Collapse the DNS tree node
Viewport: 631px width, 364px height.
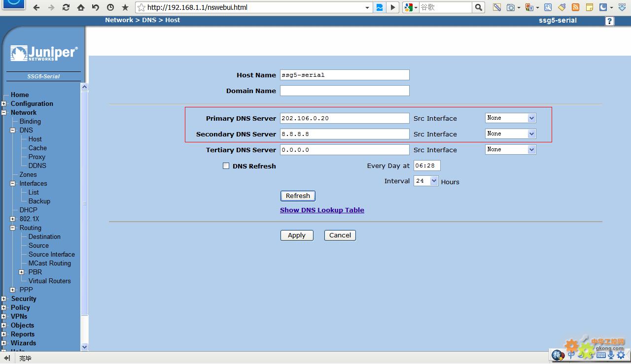pos(13,131)
